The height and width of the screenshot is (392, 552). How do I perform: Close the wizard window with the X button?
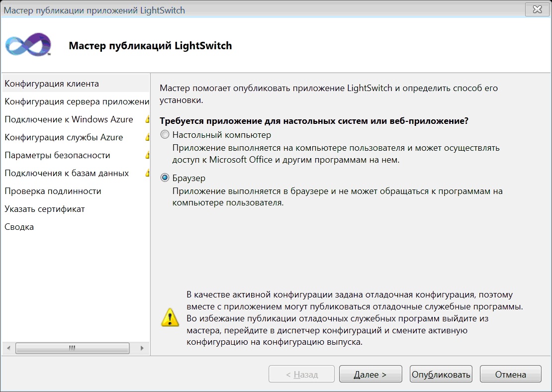coord(537,9)
